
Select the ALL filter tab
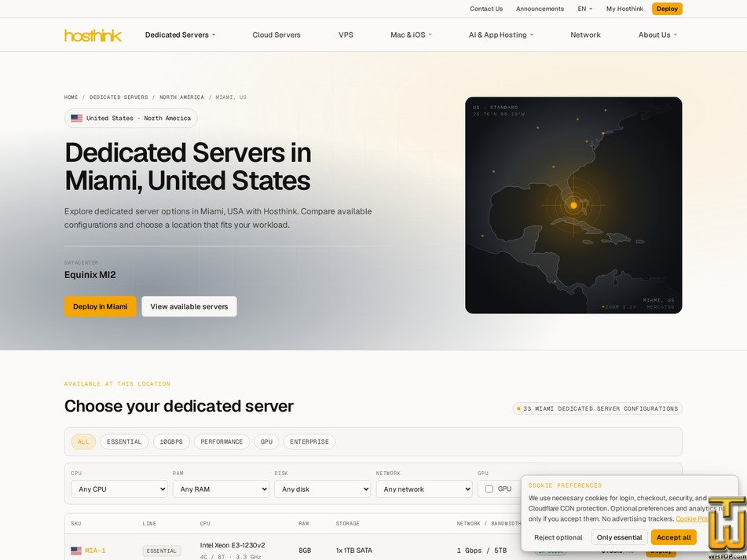point(83,442)
